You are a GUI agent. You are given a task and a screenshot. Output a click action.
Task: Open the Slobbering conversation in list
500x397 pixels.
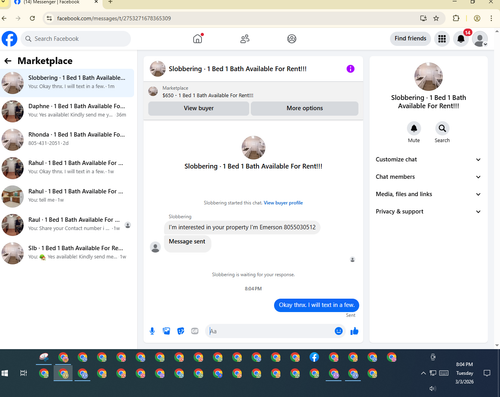pyautogui.click(x=67, y=83)
